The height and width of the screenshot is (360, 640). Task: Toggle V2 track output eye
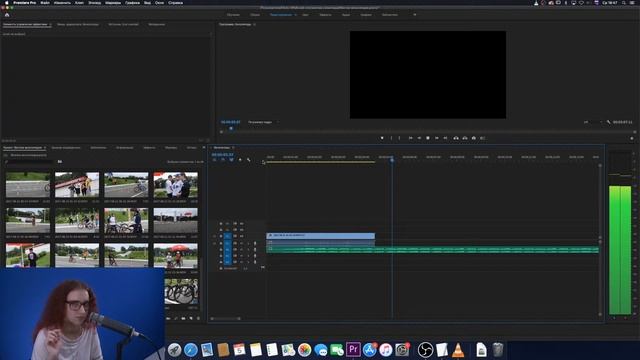pos(241,230)
